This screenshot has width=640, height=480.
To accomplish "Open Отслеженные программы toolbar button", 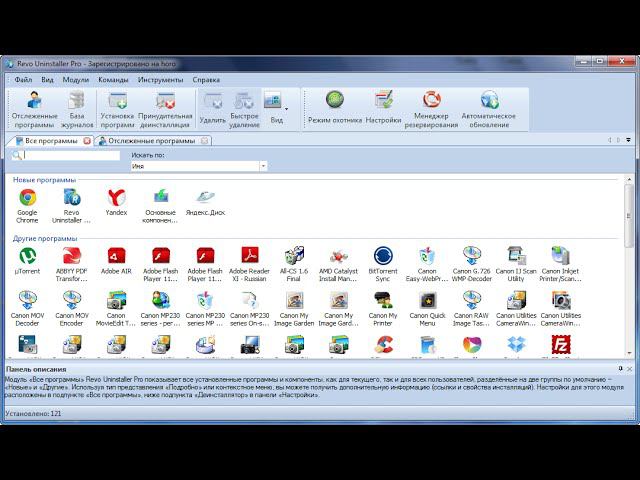I will (34, 109).
